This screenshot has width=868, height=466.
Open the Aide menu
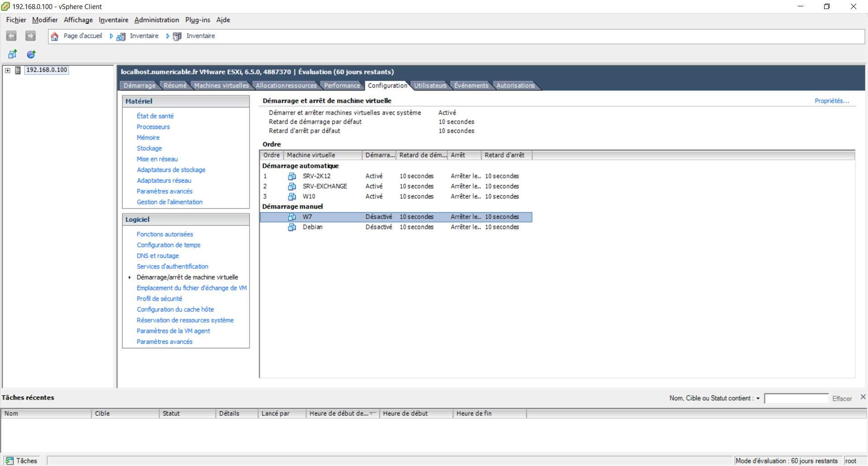(x=223, y=20)
